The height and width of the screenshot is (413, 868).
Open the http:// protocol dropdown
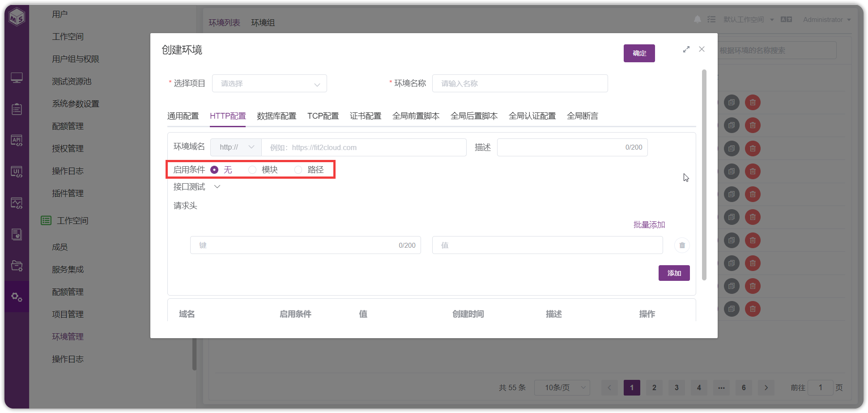pyautogui.click(x=236, y=147)
